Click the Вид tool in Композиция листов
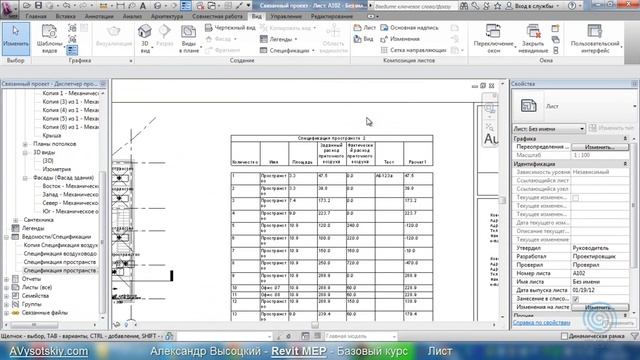 click(364, 39)
